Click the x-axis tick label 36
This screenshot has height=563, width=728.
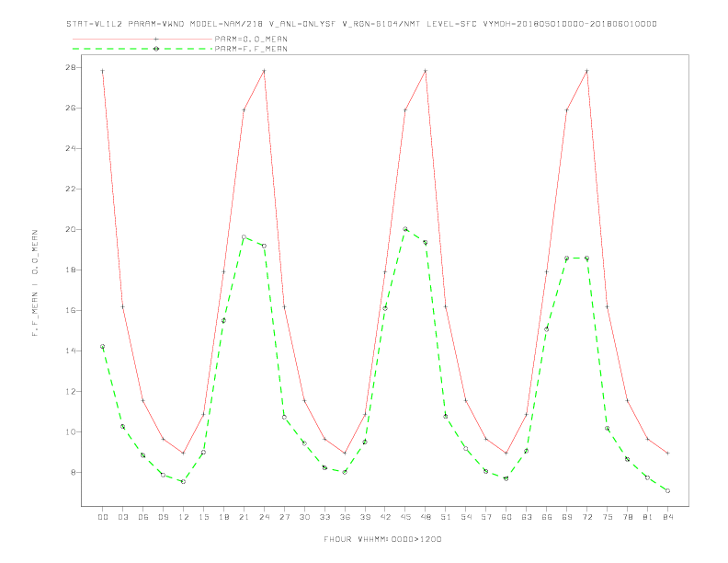345,517
